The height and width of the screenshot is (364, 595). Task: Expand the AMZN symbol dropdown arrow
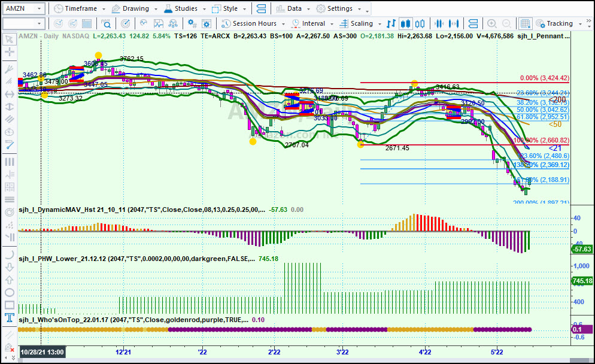39,8
